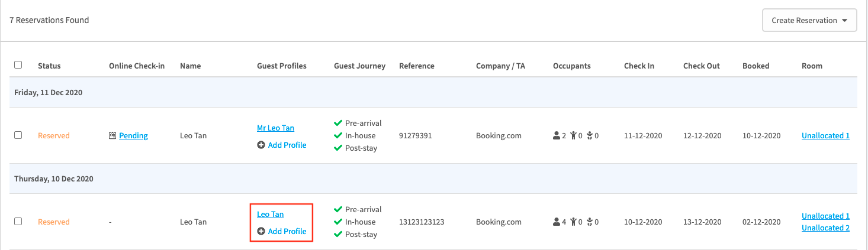Click the plus icon beside Friday's Add Profile

(261, 145)
